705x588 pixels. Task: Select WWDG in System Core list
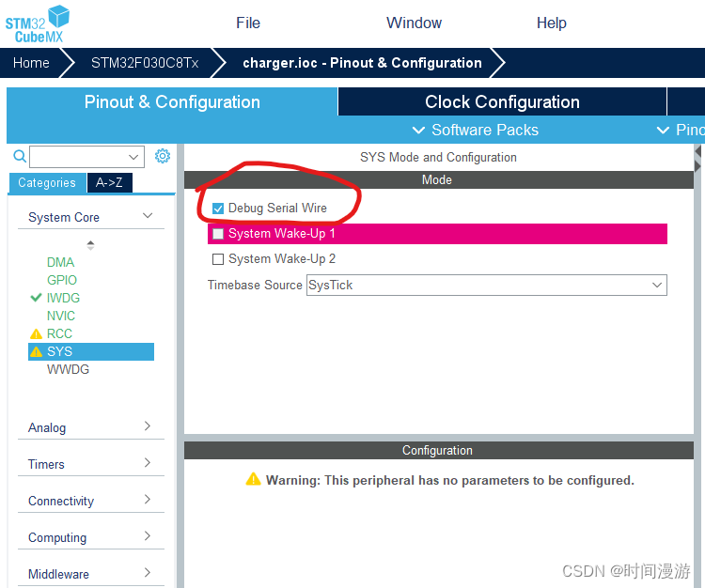69,370
